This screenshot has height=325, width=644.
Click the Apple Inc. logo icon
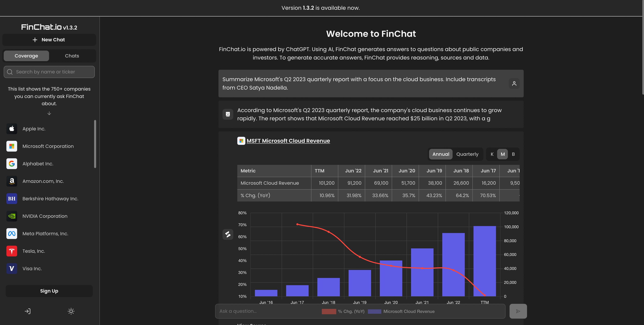click(x=12, y=129)
